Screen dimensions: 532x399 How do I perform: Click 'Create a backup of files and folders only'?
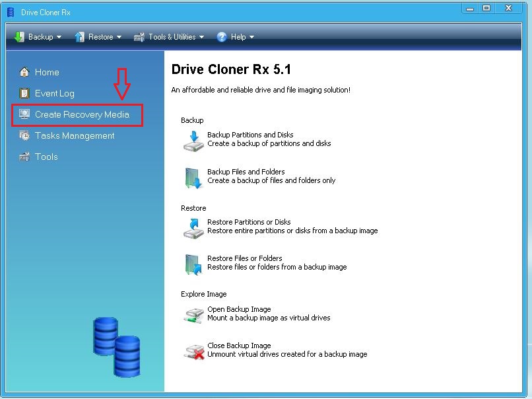[x=271, y=180]
